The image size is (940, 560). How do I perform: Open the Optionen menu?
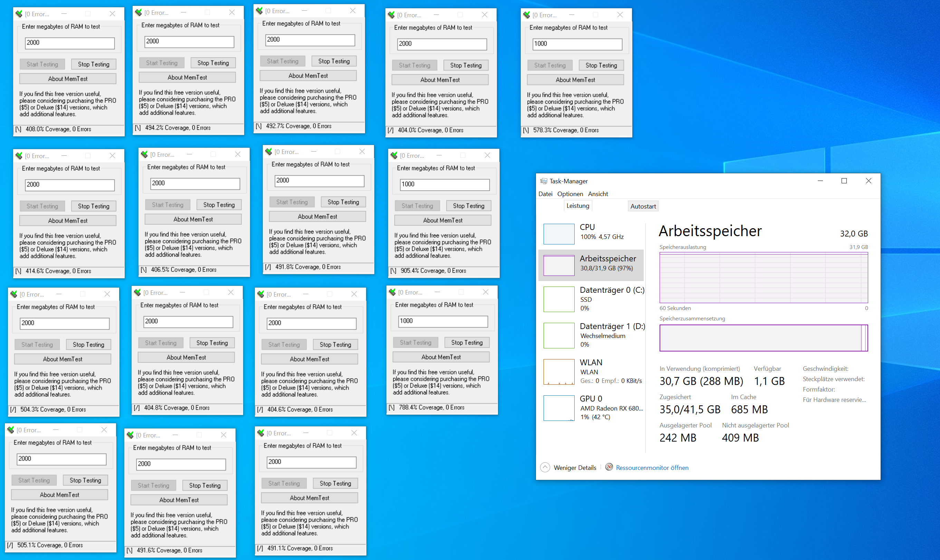570,194
